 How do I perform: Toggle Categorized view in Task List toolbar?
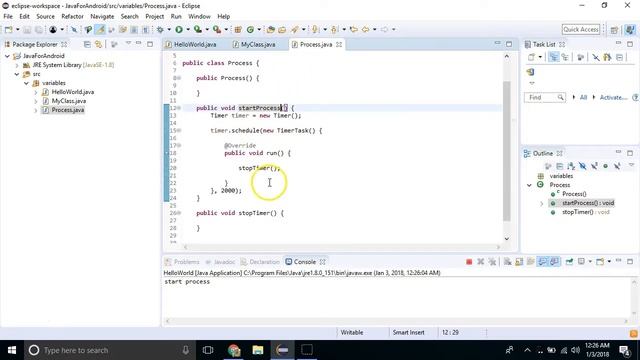pyautogui.click(x=553, y=57)
